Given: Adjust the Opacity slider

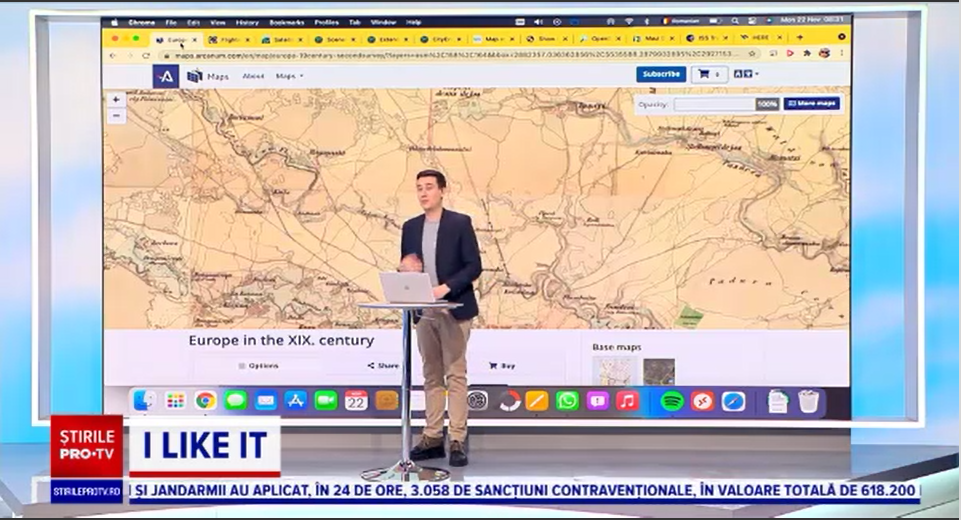Looking at the screenshot, I should click(714, 104).
